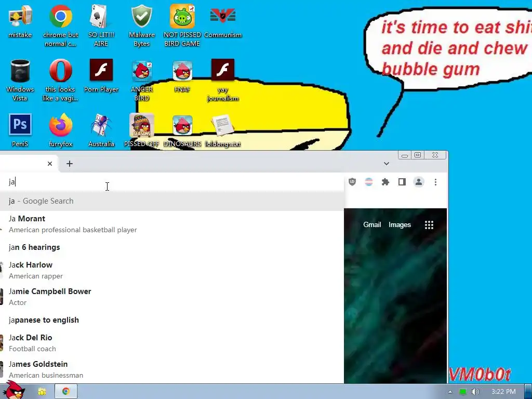Select the 'japanese to english' suggestion

point(172,320)
